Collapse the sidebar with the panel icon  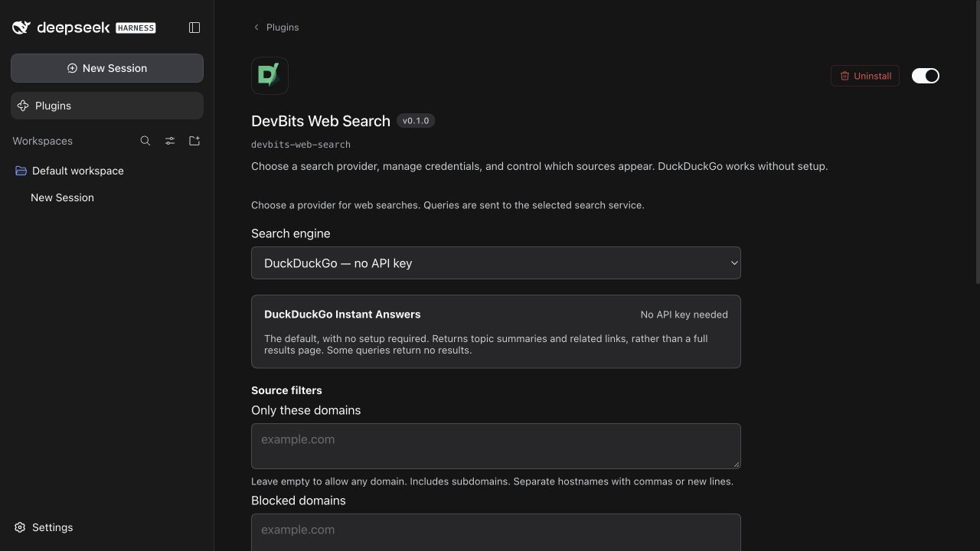194,28
